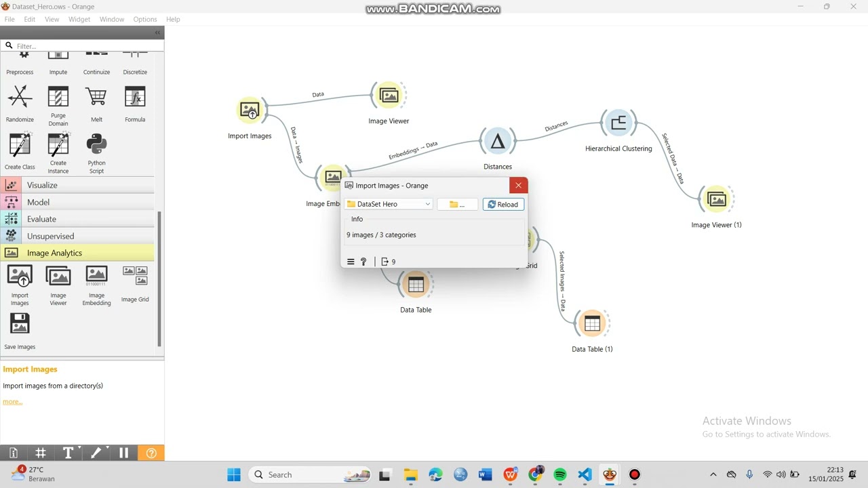Select the Formula widget

click(x=135, y=103)
